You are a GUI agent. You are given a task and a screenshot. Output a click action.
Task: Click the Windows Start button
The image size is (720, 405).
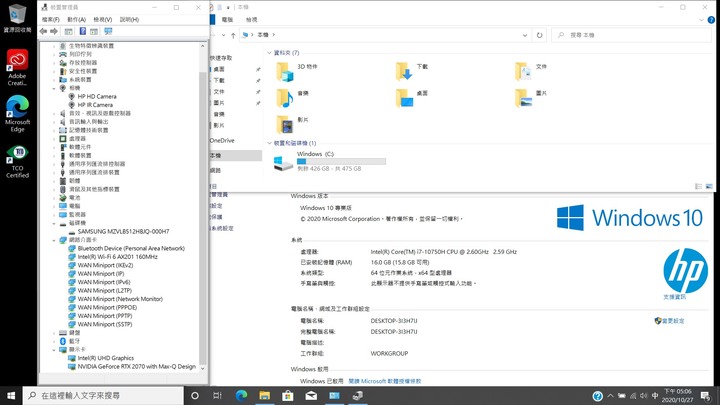point(11,395)
